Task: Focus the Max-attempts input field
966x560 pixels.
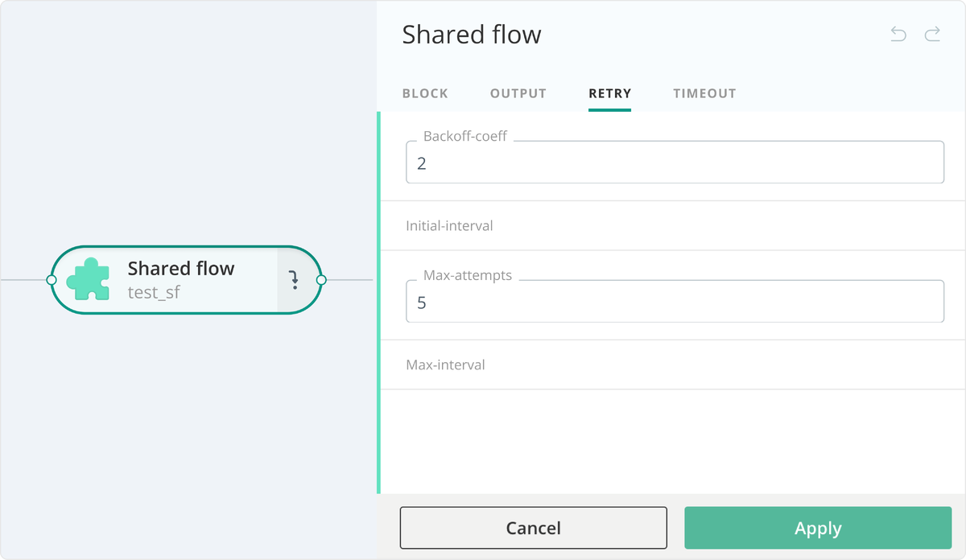Action: click(x=675, y=303)
